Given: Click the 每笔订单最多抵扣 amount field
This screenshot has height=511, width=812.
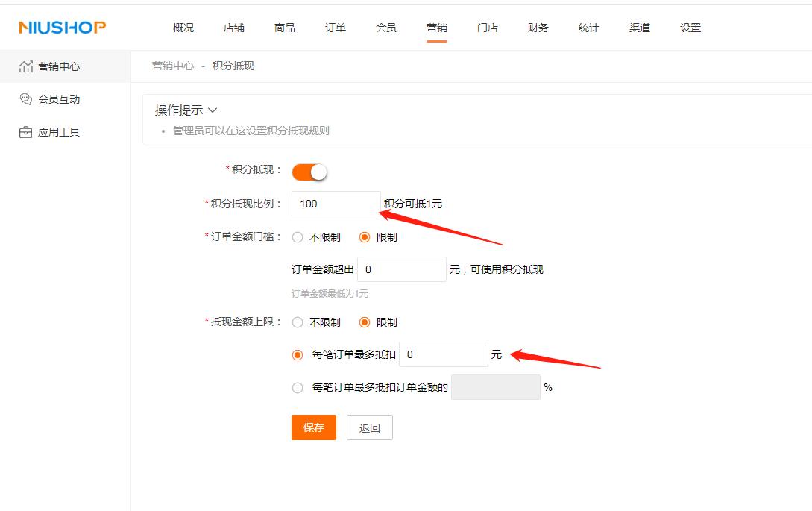Looking at the screenshot, I should [x=443, y=354].
